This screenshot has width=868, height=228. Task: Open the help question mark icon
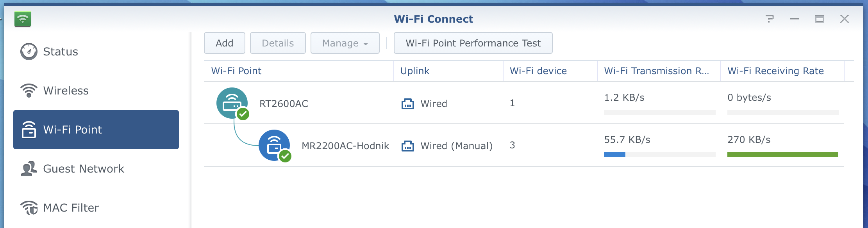click(770, 19)
